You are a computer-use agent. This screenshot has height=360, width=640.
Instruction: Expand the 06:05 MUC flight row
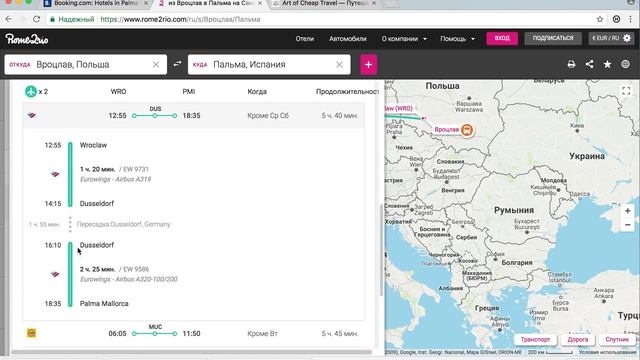(193, 333)
